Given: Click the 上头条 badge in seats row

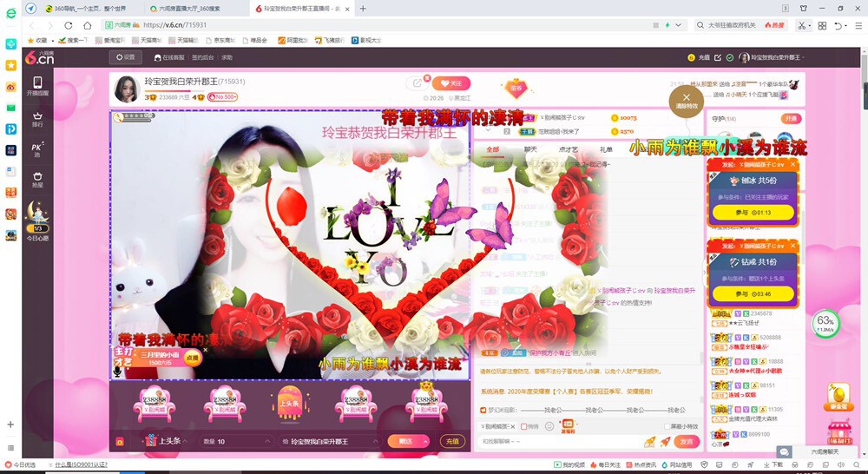Looking at the screenshot, I should pyautogui.click(x=290, y=405).
